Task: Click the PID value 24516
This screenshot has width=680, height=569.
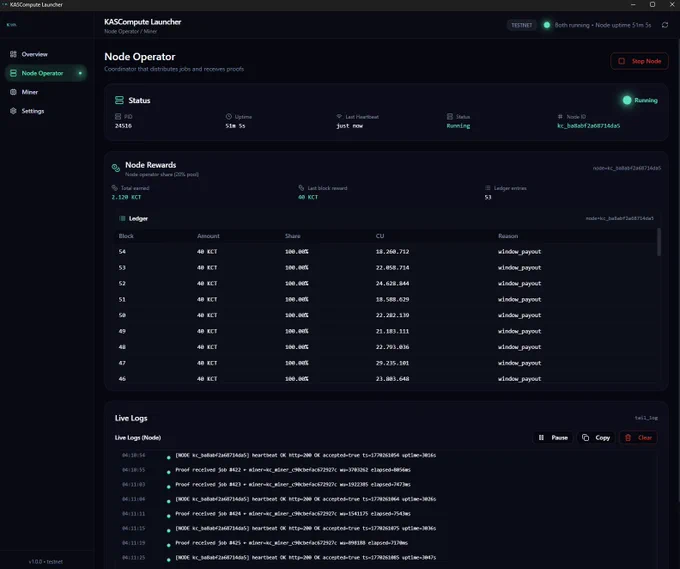Action: click(123, 126)
